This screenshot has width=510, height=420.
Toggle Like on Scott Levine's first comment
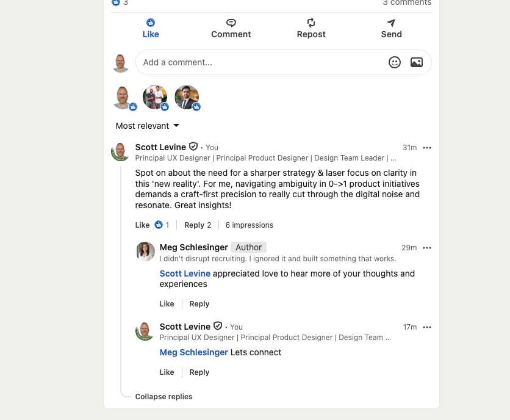[142, 225]
